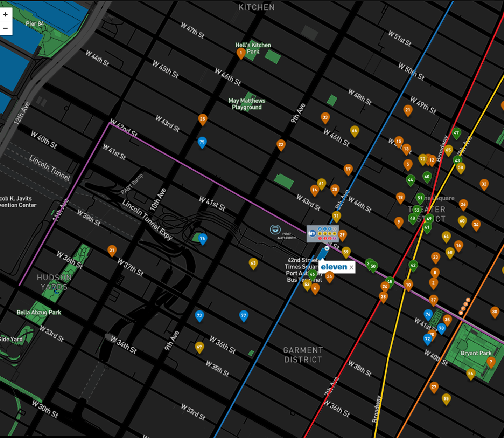Open yellow marker number 66
The image size is (504, 438).
tap(355, 131)
